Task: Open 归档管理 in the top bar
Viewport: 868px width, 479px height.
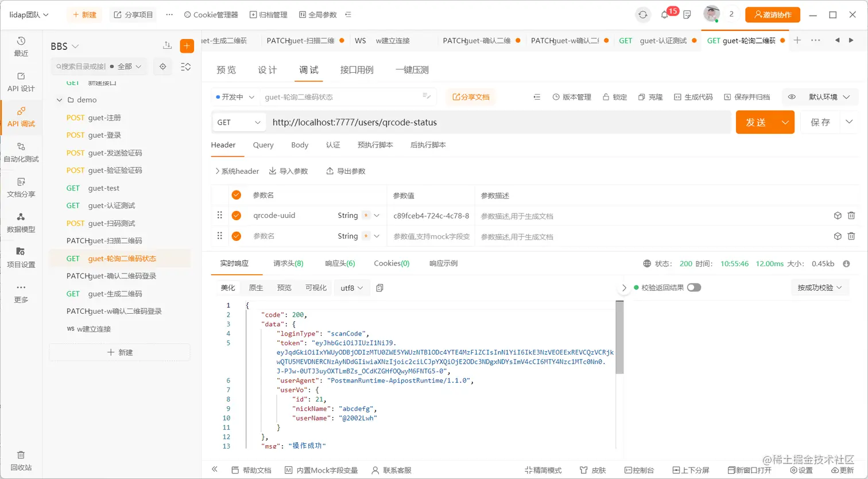Action: tap(269, 15)
